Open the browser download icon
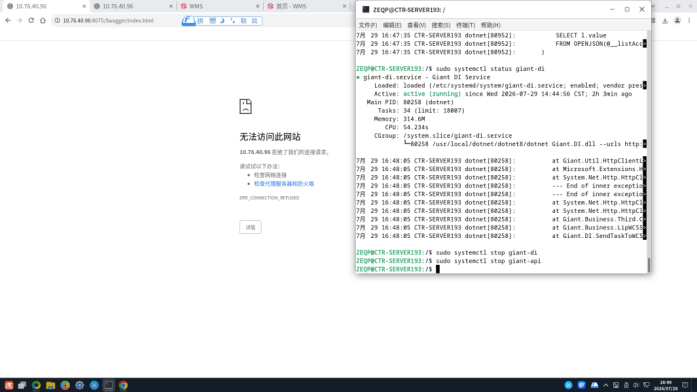Image resolution: width=697 pixels, height=392 pixels. (665, 20)
